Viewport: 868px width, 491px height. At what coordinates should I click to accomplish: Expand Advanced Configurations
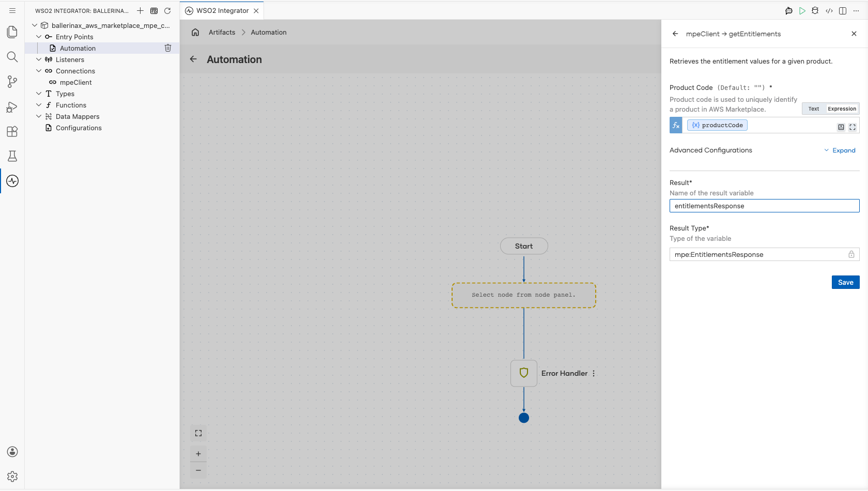(840, 150)
